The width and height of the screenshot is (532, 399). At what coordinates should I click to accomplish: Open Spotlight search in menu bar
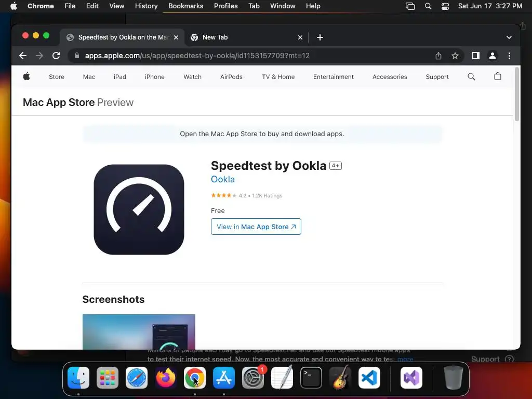tap(428, 6)
